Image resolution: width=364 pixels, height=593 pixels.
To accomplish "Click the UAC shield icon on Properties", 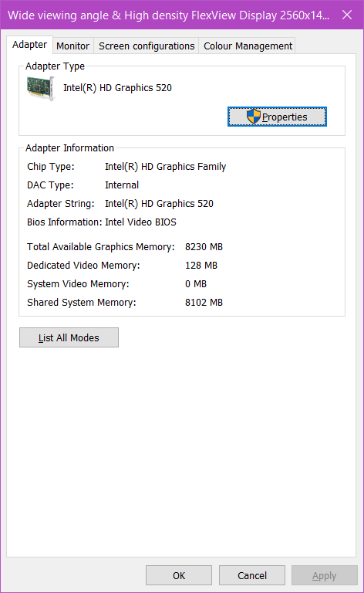I will 254,117.
